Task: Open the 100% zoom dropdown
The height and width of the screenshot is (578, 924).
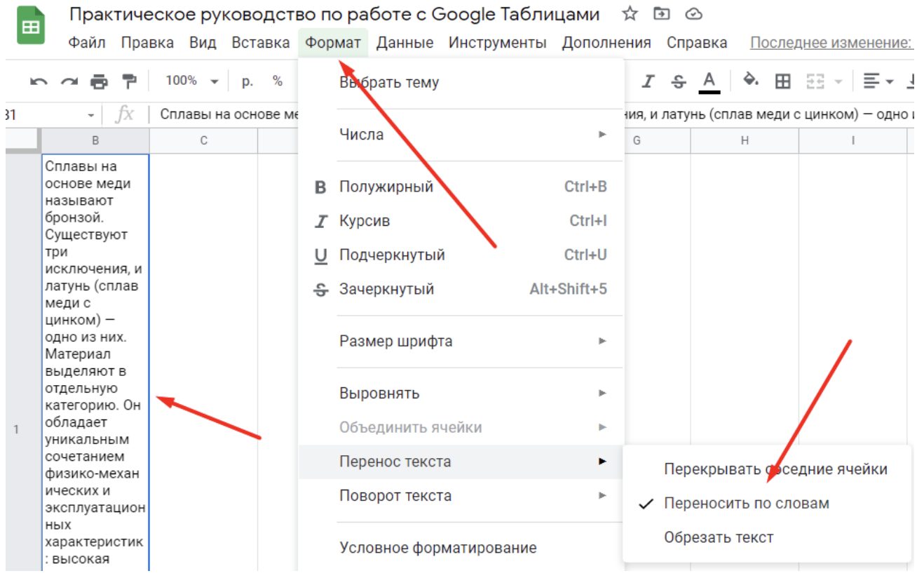Action: pyautogui.click(x=192, y=81)
